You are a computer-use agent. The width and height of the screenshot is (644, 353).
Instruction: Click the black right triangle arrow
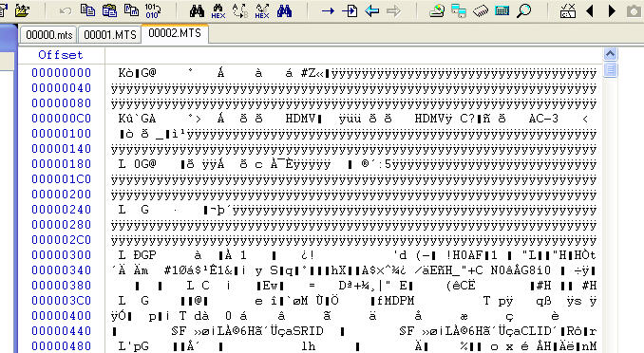click(612, 10)
